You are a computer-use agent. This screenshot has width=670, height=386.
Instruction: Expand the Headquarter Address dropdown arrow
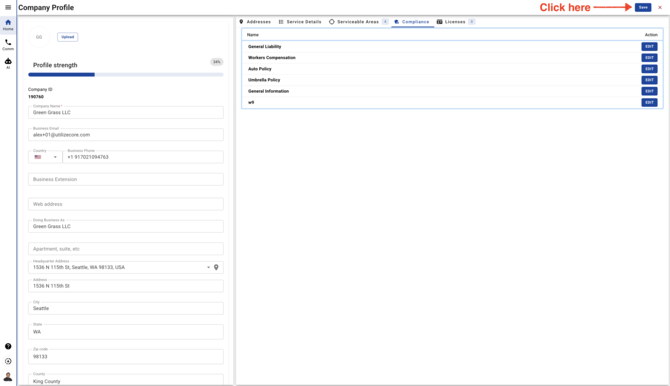[x=209, y=267]
